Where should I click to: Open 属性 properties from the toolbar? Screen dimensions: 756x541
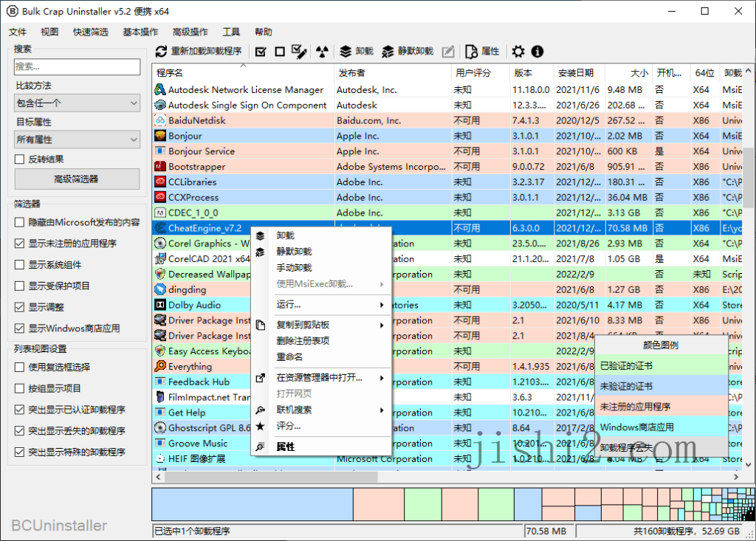point(481,51)
